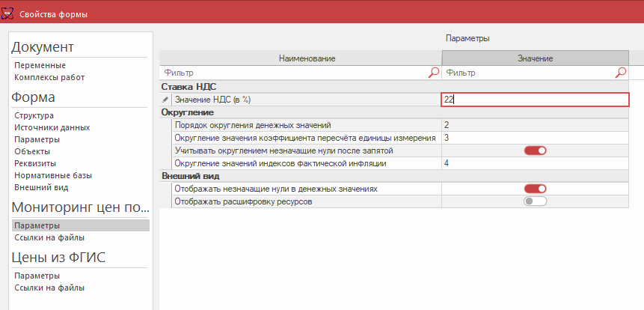Click the Значение НДС input field
Screen dimensions: 644x310
(535, 100)
